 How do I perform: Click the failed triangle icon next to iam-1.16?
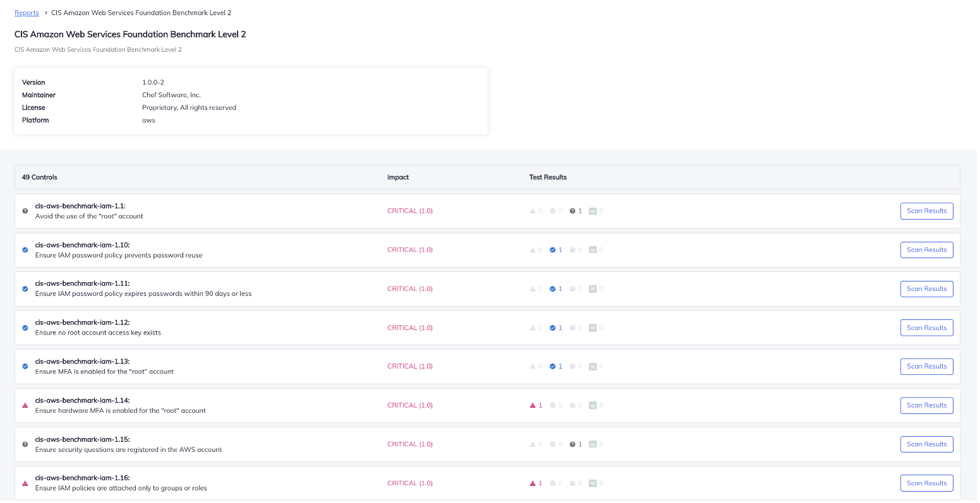[25, 483]
